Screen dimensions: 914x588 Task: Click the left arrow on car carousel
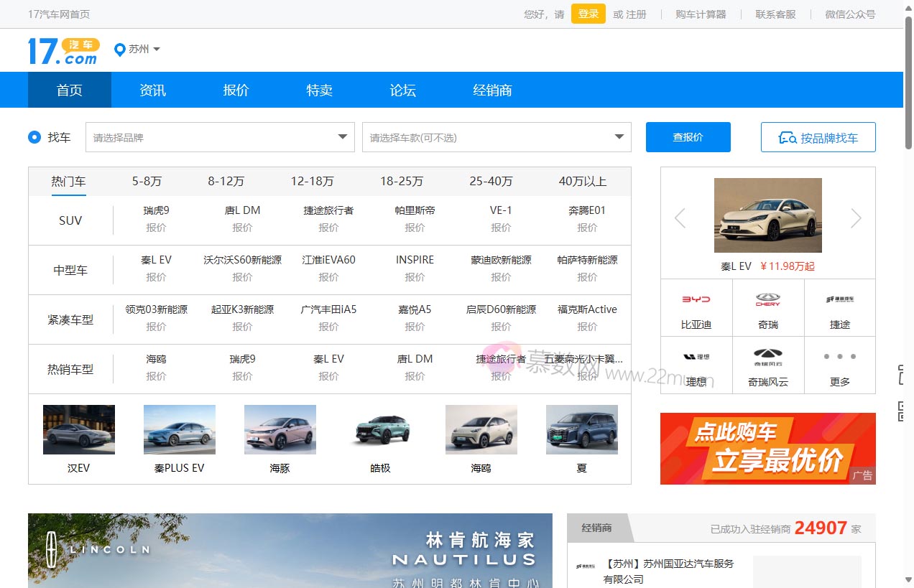point(680,218)
